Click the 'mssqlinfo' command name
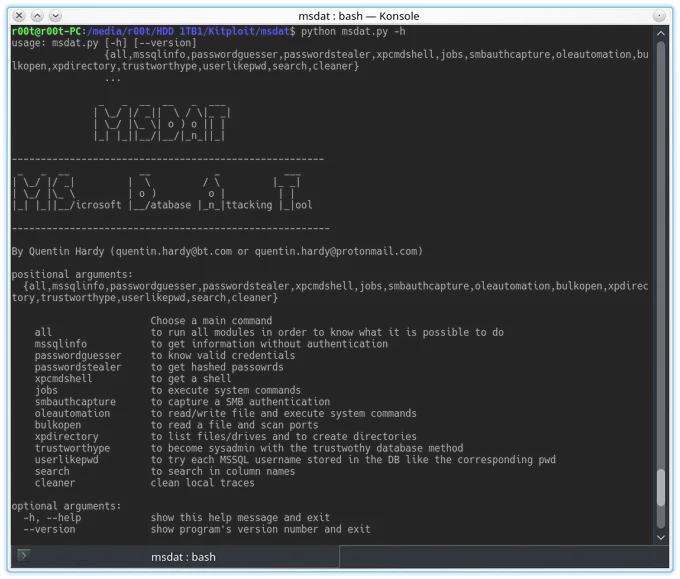 61,344
